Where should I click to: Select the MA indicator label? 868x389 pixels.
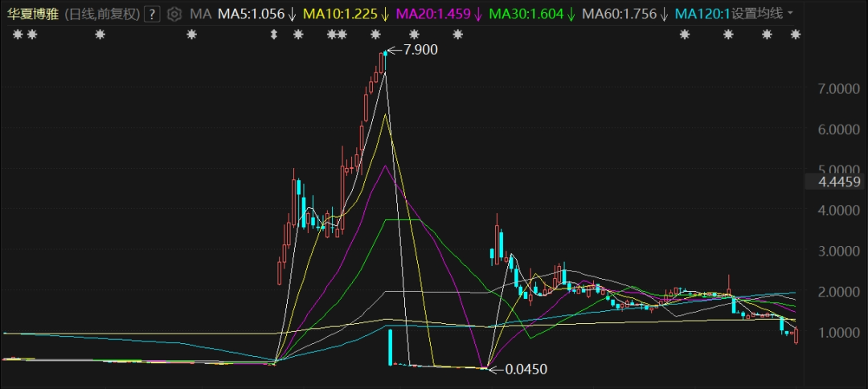pyautogui.click(x=201, y=14)
